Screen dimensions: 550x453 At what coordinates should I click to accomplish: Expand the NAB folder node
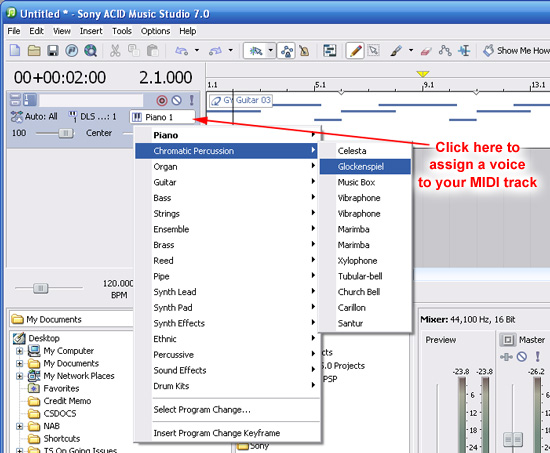point(20,426)
